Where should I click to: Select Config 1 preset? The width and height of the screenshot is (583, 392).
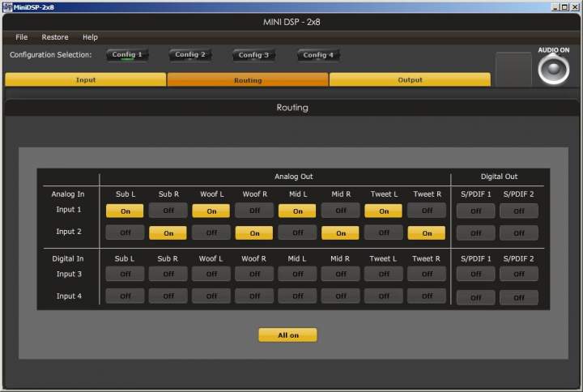tap(127, 55)
